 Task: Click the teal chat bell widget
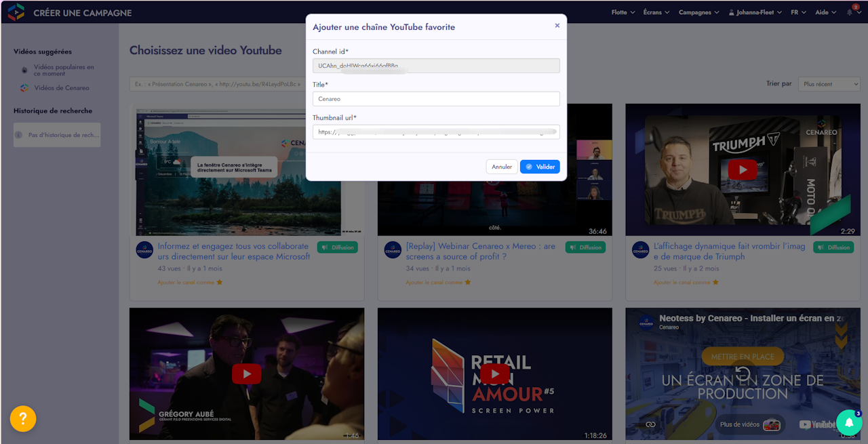pos(848,422)
